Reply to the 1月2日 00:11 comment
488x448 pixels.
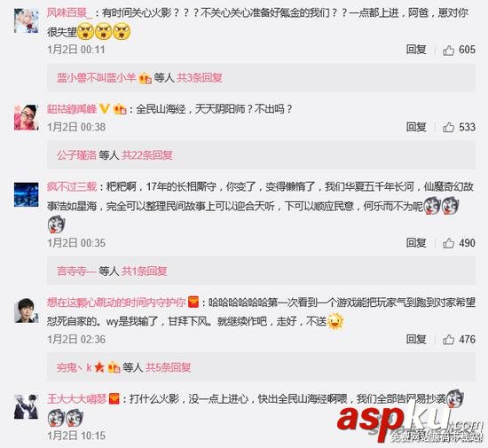point(416,50)
